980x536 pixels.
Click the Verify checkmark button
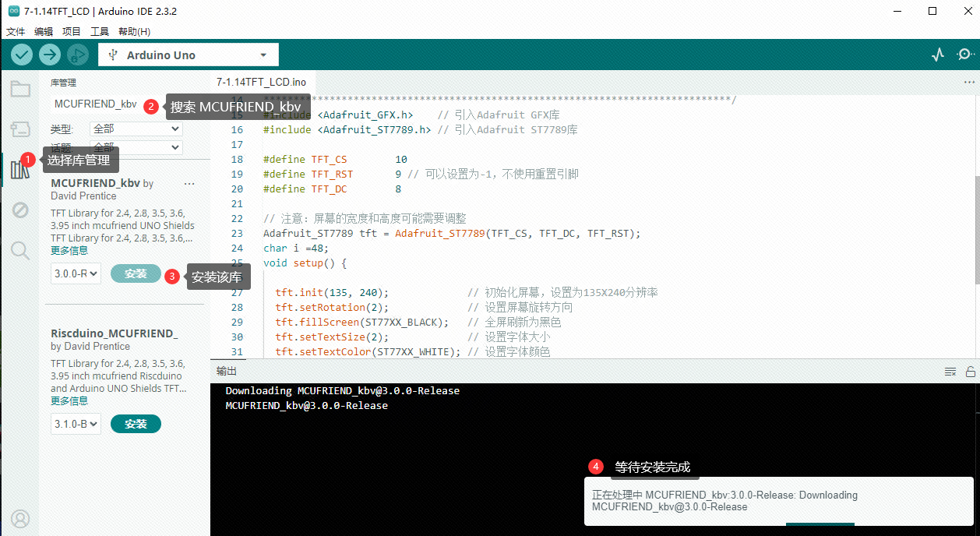pos(22,55)
